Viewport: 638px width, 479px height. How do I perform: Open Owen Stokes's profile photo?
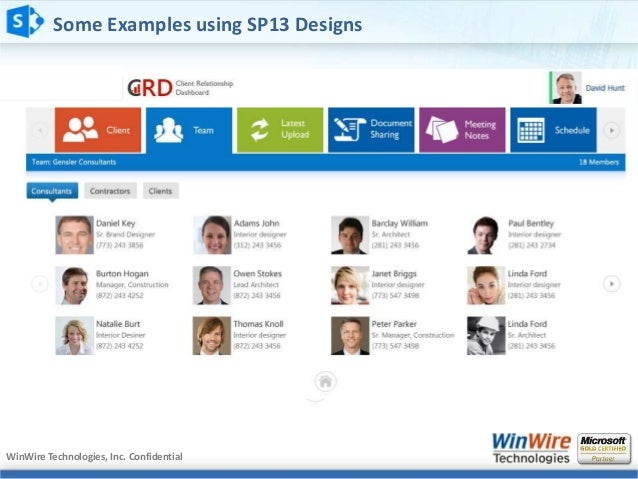212,286
